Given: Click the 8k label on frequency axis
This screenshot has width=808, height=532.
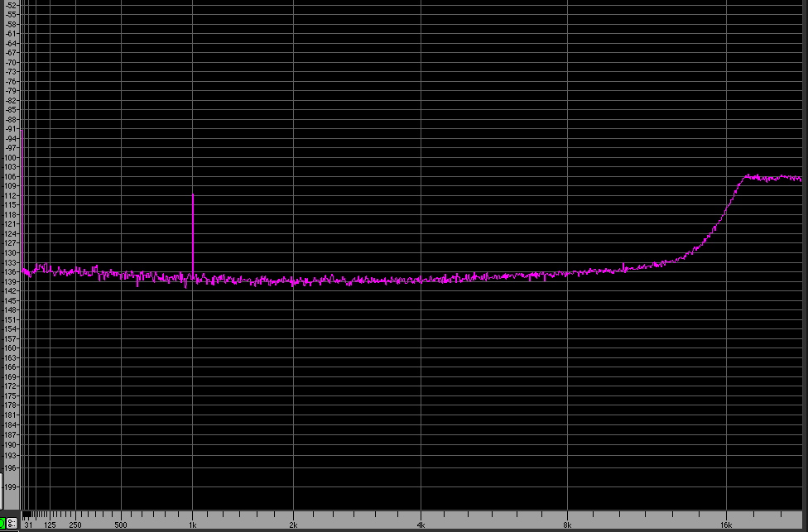Looking at the screenshot, I should tap(567, 525).
